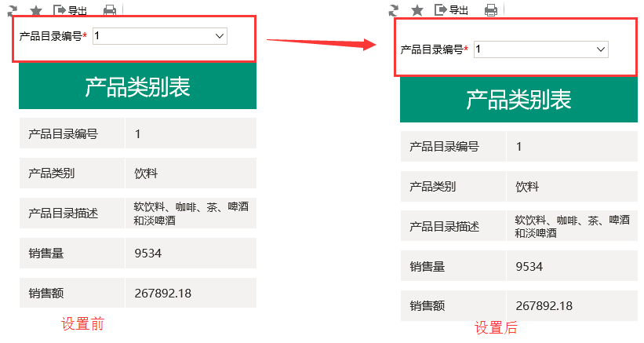The width and height of the screenshot is (644, 343).
Task: Click the 软饮料、咖啡 description cell in the 设置前 table
Action: (191, 213)
